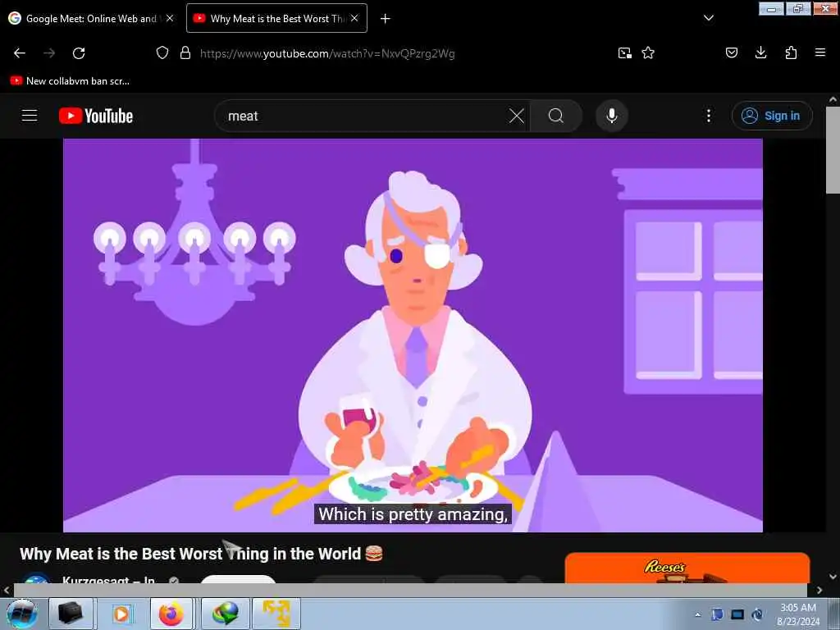Open a new browser tab
This screenshot has width=840, height=630.
386,19
